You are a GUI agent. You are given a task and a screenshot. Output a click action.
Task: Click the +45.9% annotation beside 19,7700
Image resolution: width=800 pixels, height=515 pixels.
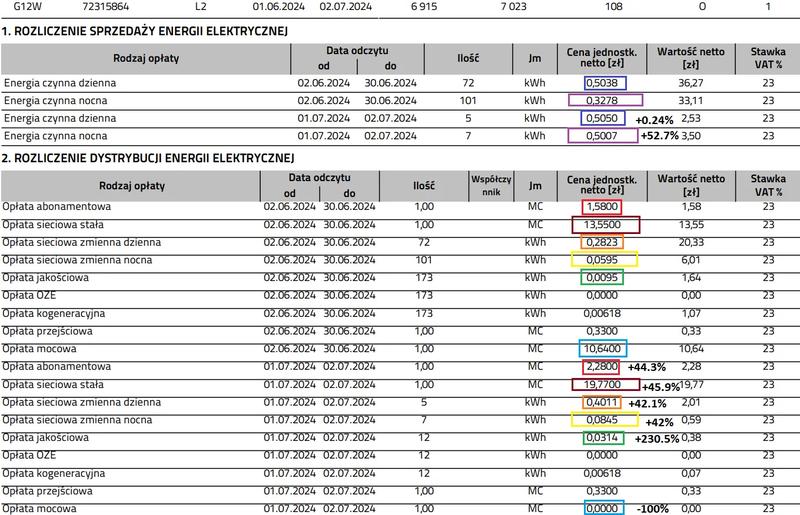point(663,384)
